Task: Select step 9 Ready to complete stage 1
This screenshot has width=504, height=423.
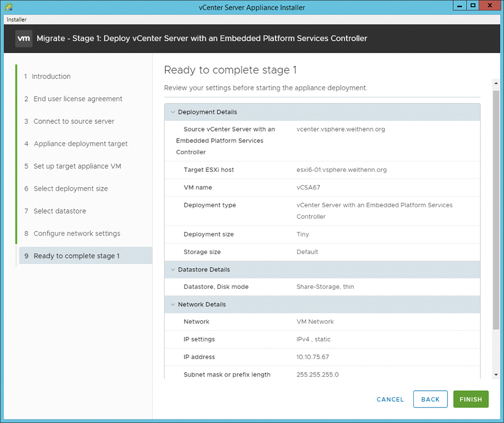Action: (86, 256)
